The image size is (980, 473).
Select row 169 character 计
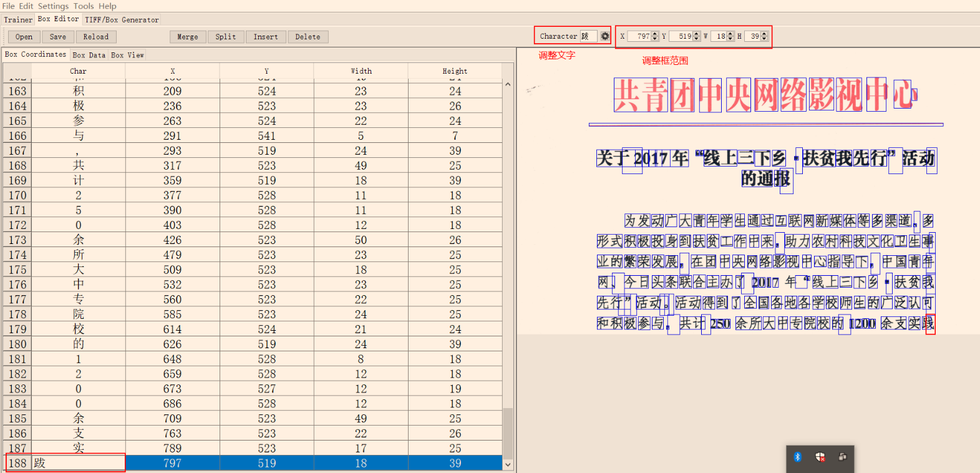pyautogui.click(x=79, y=180)
